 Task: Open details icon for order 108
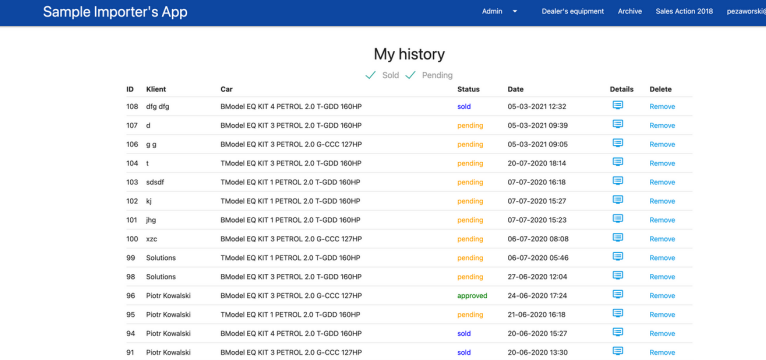(617, 105)
